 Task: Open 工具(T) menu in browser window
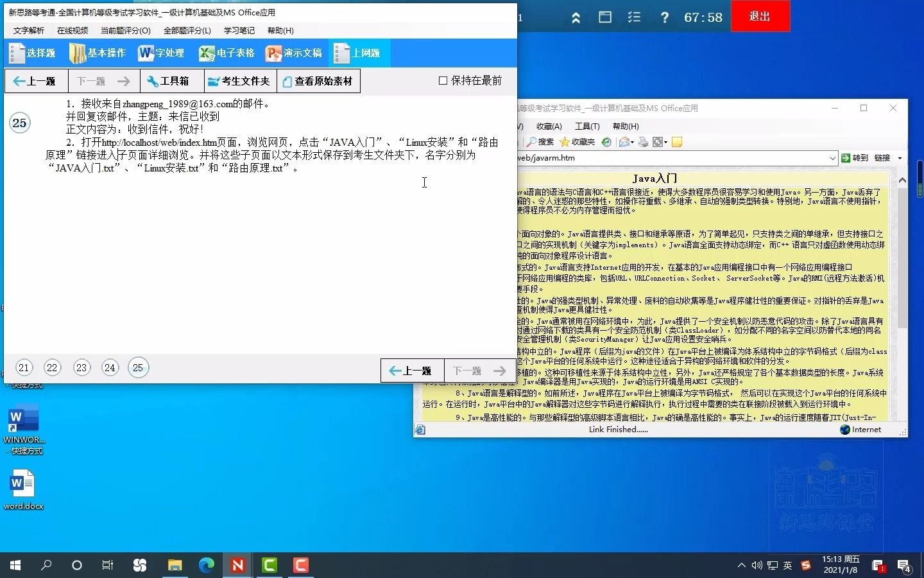click(x=587, y=127)
